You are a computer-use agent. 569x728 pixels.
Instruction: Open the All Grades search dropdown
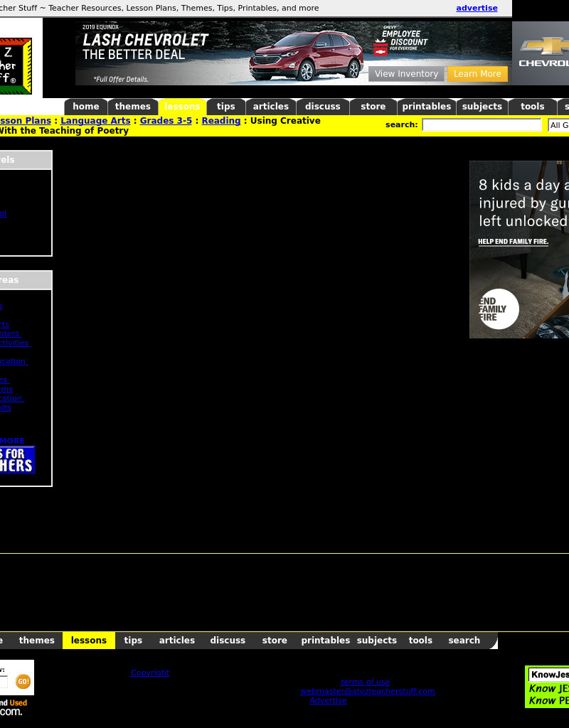(x=558, y=125)
